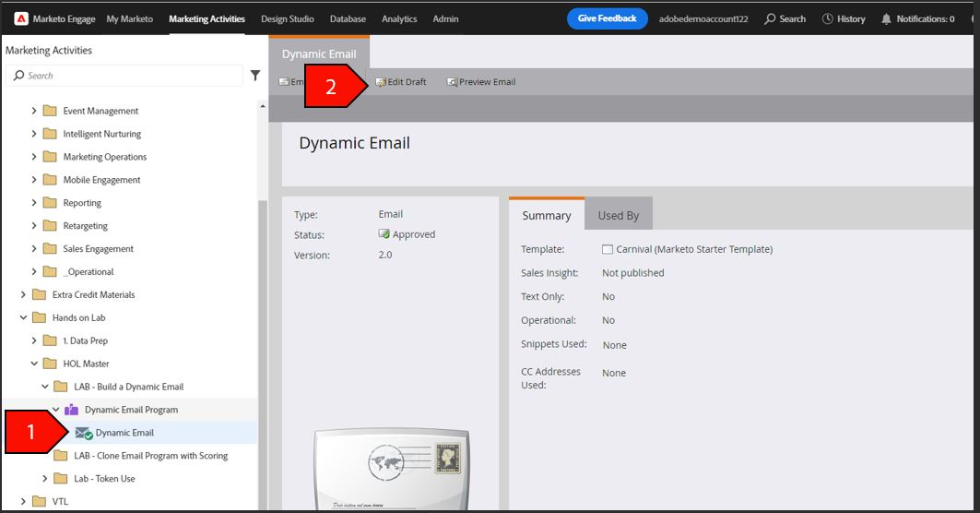The height and width of the screenshot is (513, 980).
Task: Click the Not published Sales Insight value
Action: 633,273
